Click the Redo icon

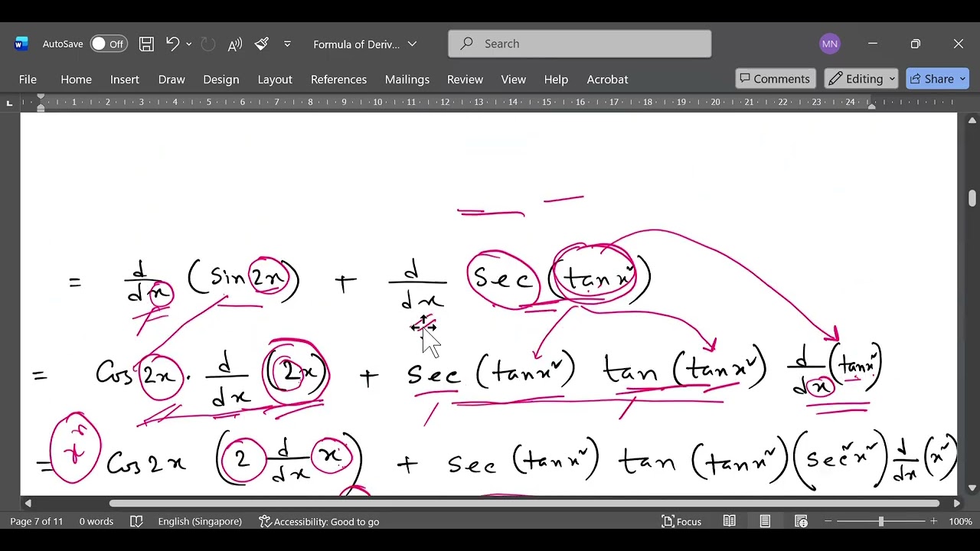[x=208, y=44]
